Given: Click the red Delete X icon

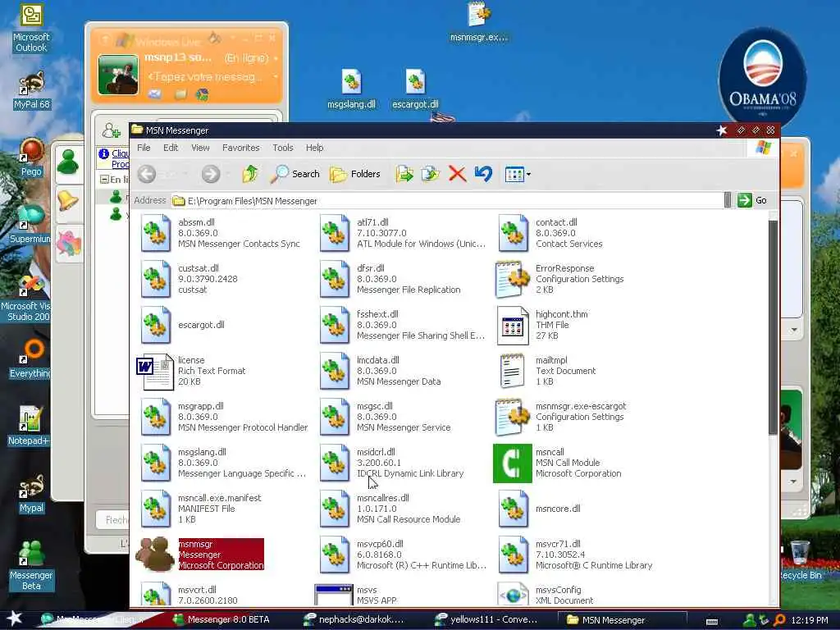Looking at the screenshot, I should [x=457, y=174].
